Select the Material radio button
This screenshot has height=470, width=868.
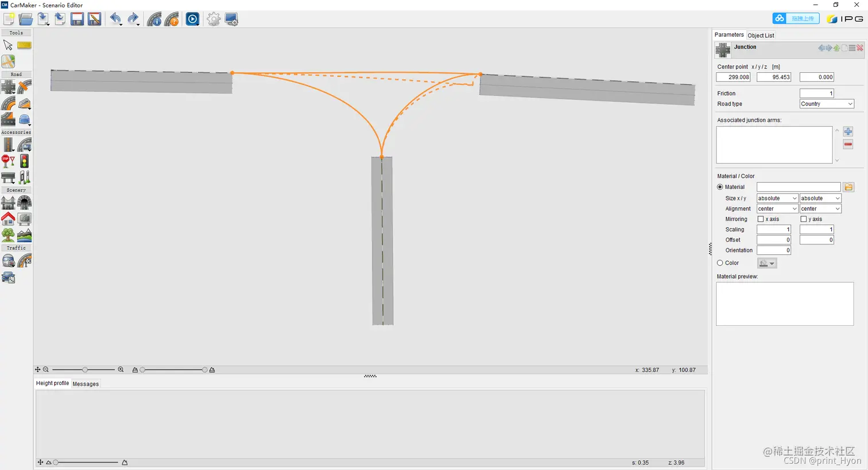pyautogui.click(x=720, y=187)
